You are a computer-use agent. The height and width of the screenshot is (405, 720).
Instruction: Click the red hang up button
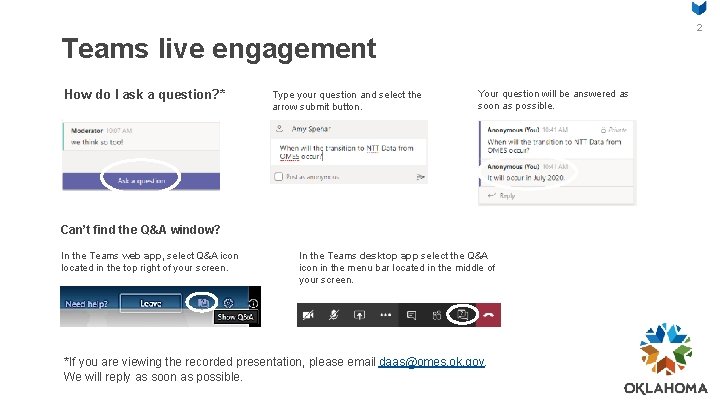[489, 315]
